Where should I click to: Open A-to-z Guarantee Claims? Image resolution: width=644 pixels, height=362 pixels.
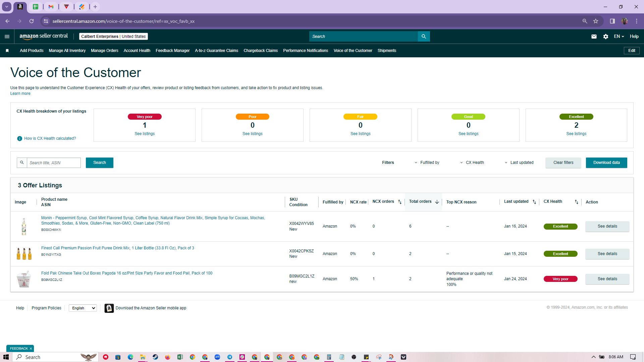(217, 51)
